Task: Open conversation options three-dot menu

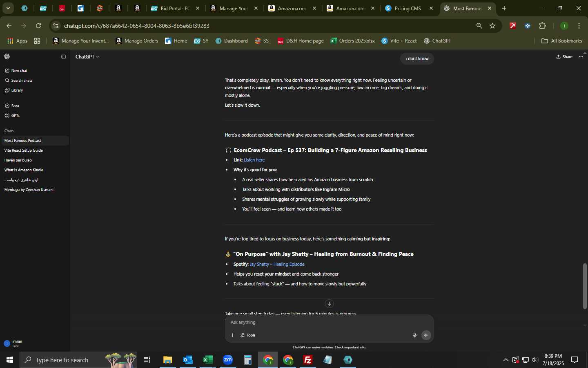Action: coord(581,57)
